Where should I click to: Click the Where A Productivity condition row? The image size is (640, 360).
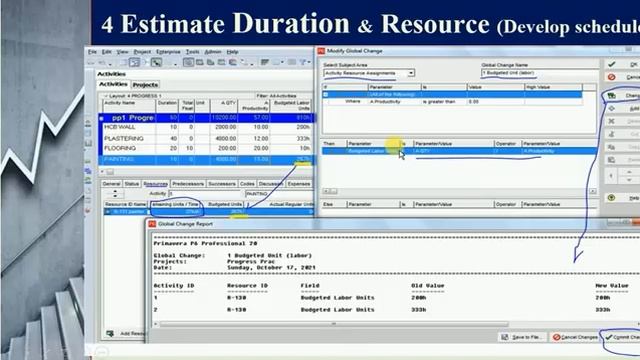click(x=452, y=102)
